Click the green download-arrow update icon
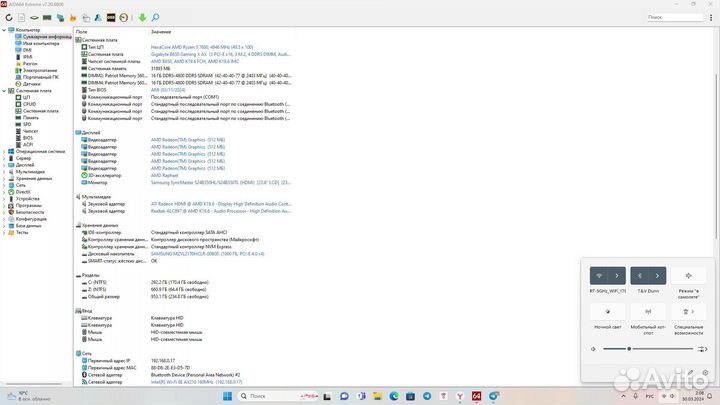720x405 pixels. [x=142, y=17]
